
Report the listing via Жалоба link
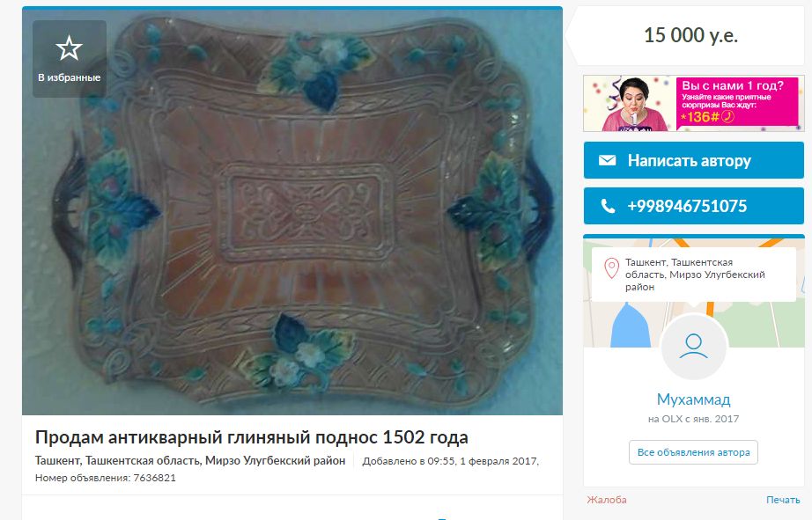[607, 500]
